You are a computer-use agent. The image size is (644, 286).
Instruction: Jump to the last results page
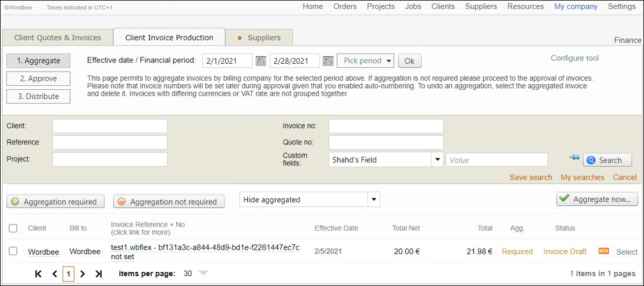click(98, 274)
